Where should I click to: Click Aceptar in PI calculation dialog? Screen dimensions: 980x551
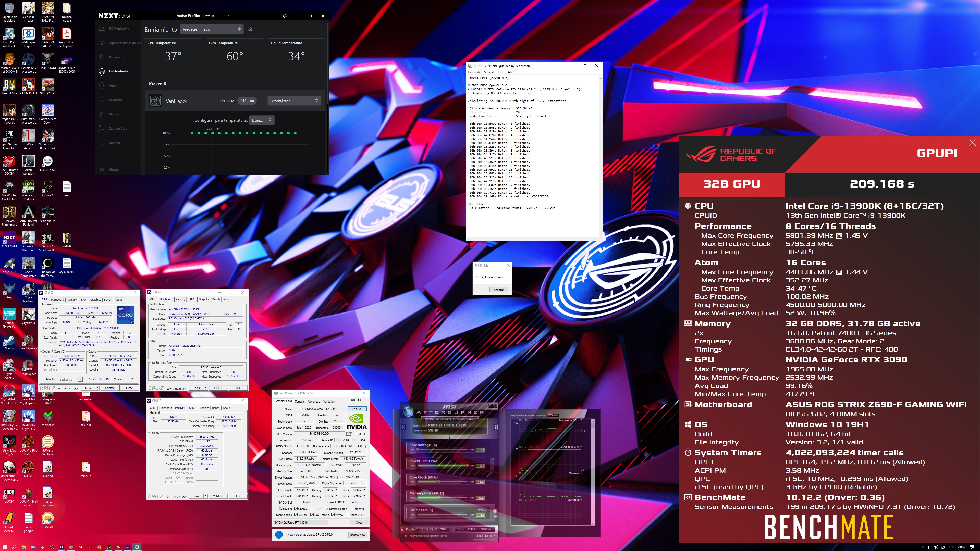click(x=499, y=290)
